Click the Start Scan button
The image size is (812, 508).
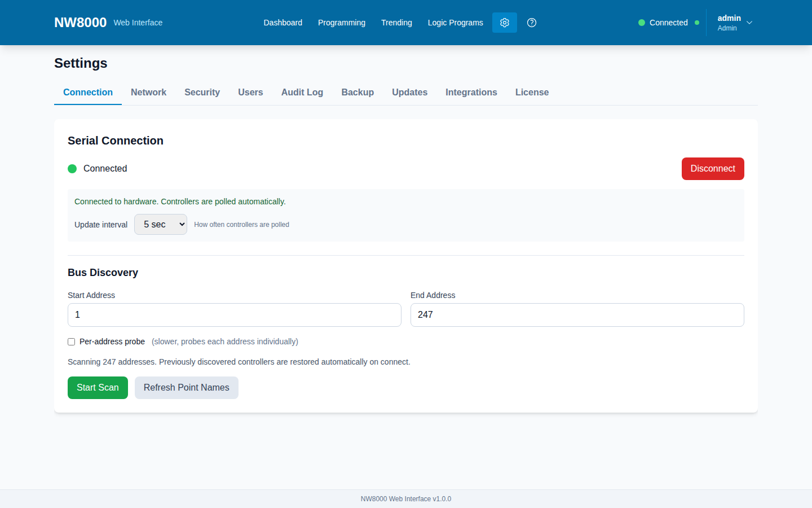[x=98, y=388]
